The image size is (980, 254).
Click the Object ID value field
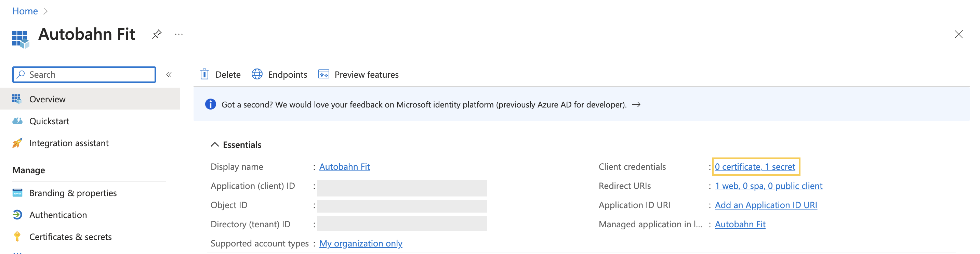tap(402, 206)
